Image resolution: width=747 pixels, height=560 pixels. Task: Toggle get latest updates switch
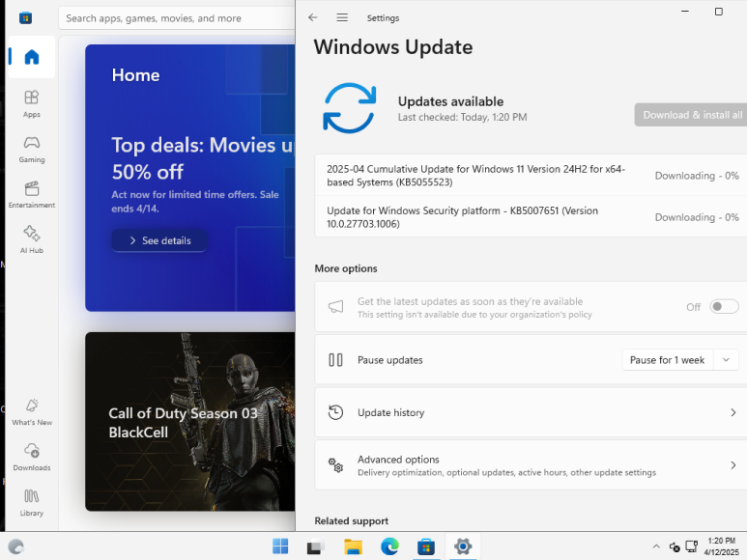(x=724, y=306)
